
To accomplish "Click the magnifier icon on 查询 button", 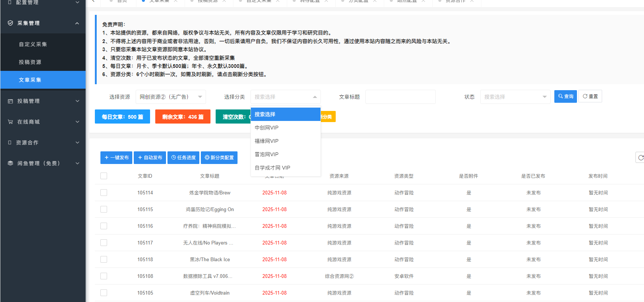I will pyautogui.click(x=561, y=96).
